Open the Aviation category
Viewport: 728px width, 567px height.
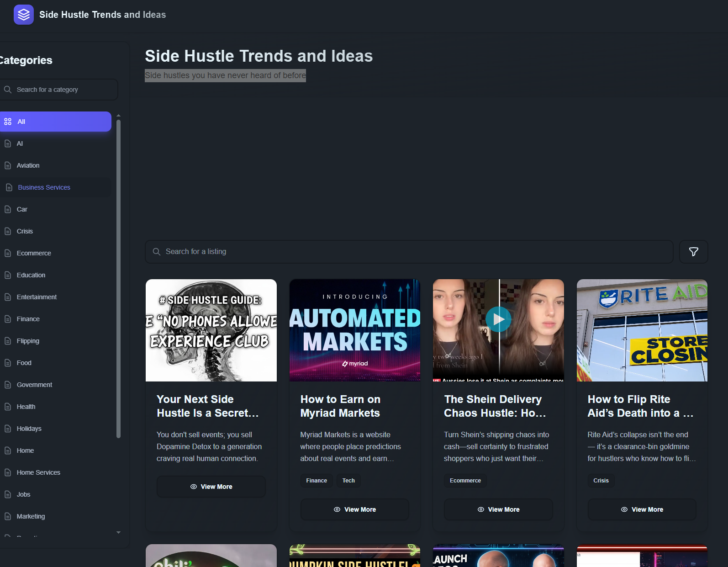(55, 165)
